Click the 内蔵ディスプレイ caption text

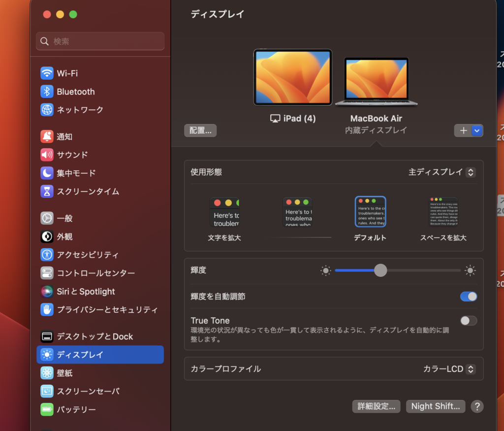tap(376, 130)
